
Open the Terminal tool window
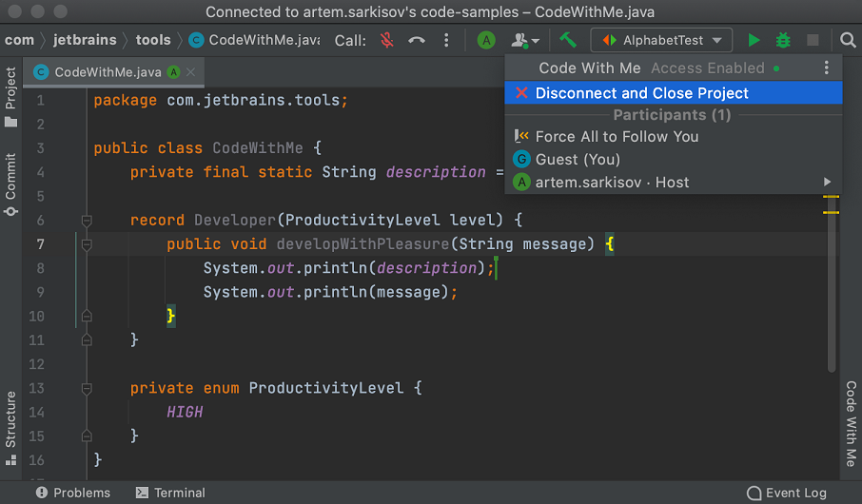click(169, 493)
